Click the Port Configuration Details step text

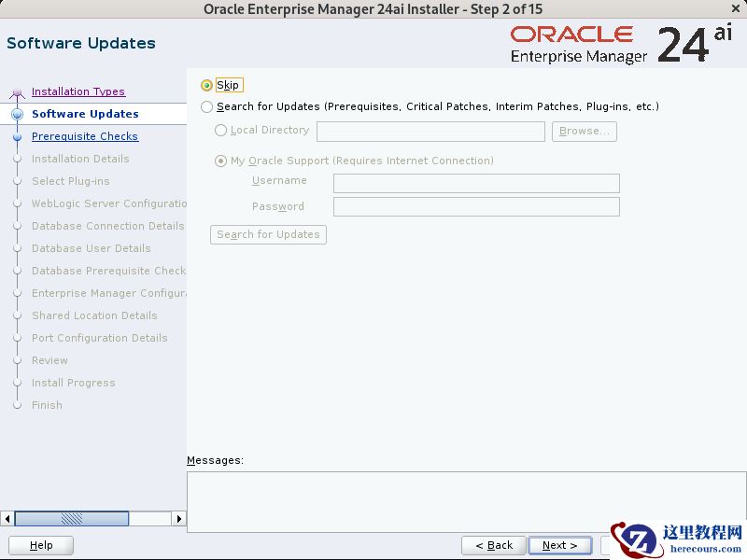click(100, 338)
